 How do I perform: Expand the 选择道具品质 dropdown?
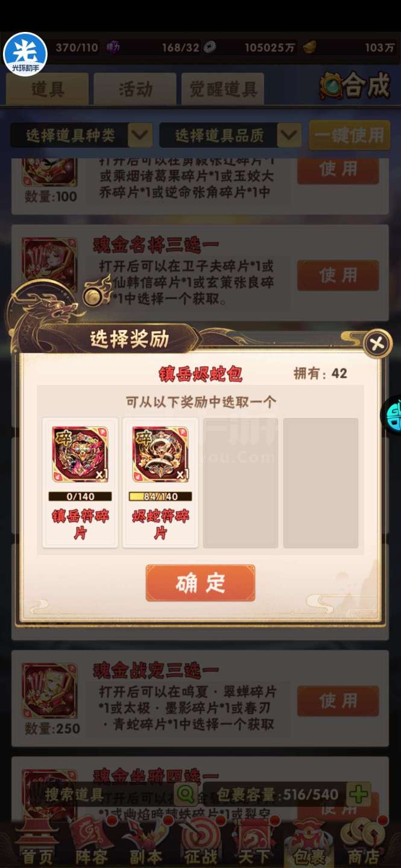pos(230,136)
